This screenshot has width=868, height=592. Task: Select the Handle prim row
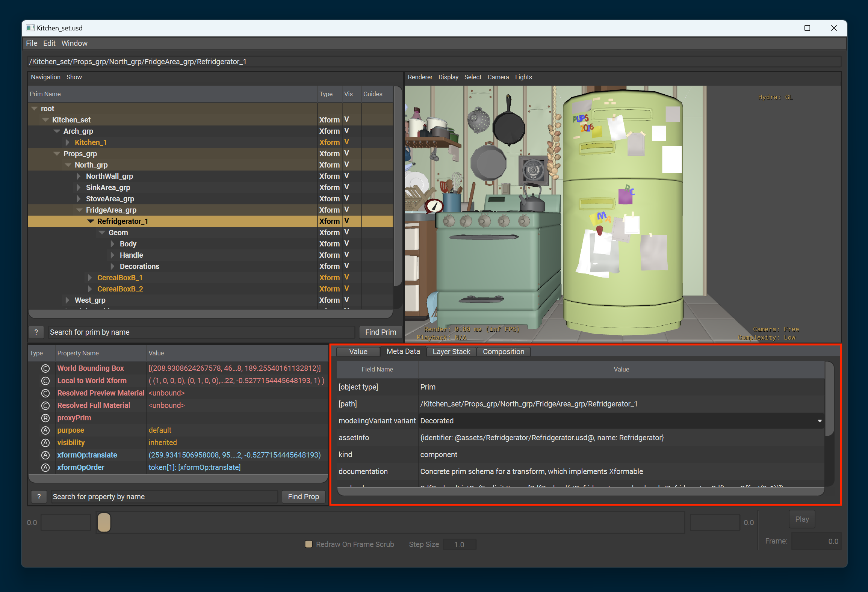click(210, 255)
